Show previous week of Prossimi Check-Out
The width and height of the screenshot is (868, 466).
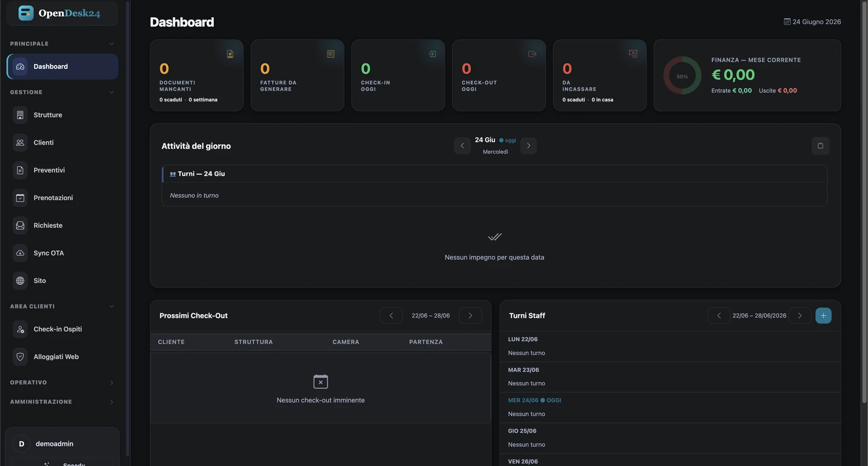(391, 316)
